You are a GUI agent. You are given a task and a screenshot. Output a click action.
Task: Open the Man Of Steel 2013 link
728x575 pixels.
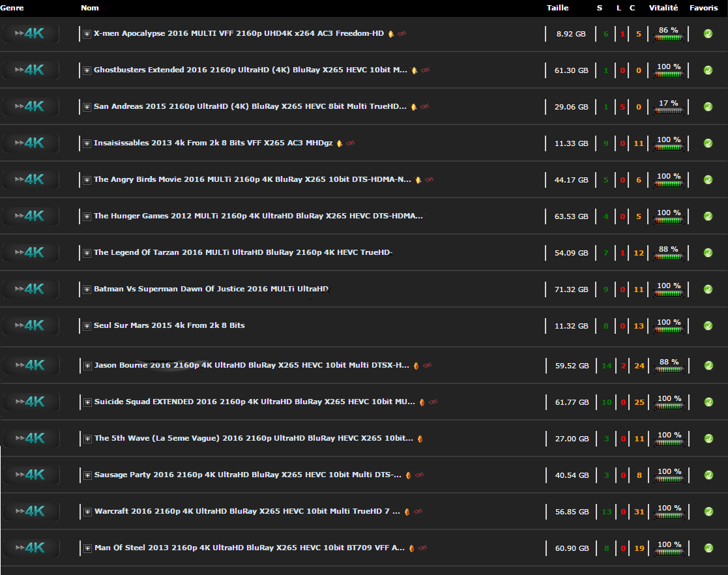pos(250,548)
